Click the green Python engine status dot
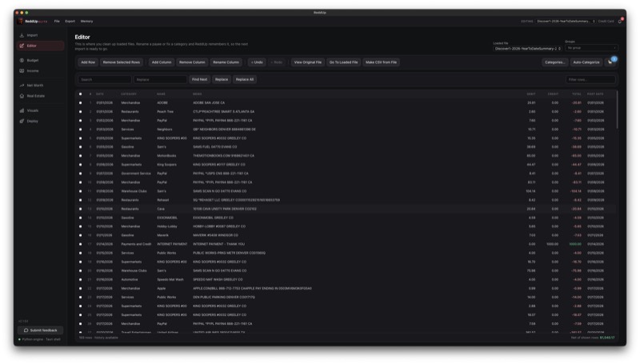 point(19,339)
